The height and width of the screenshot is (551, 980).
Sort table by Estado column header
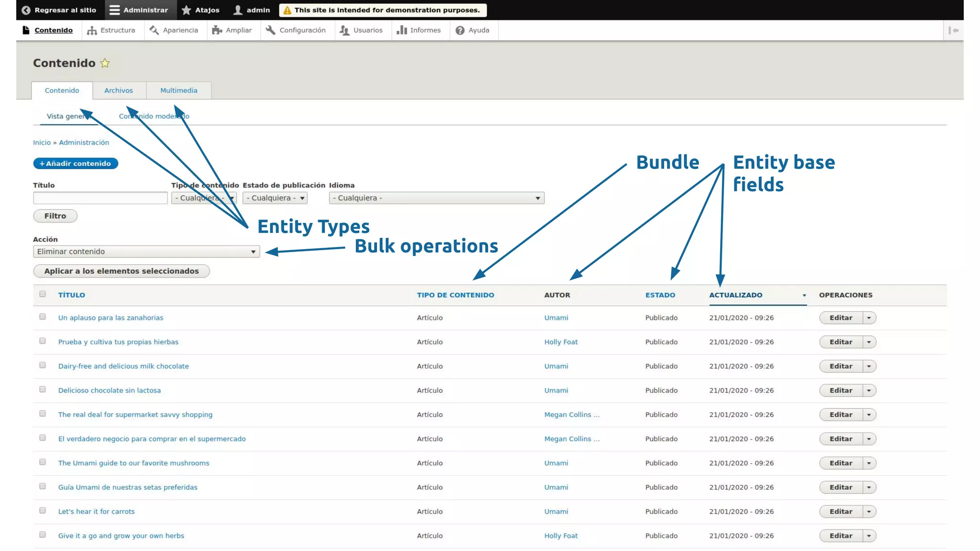[x=660, y=295]
